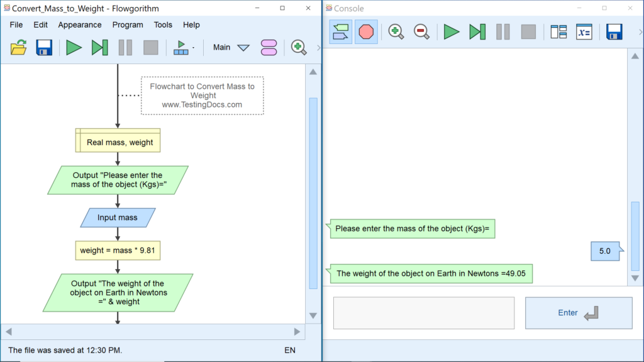Click the Console text input field
644x362 pixels.
coord(423,312)
